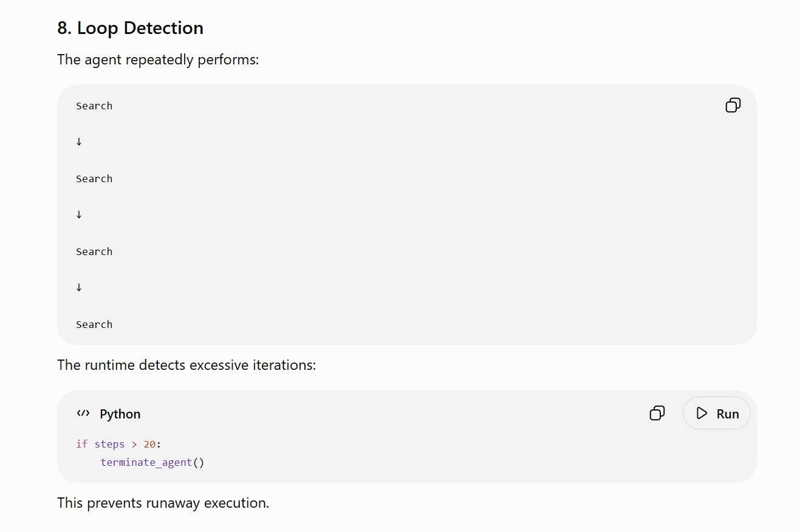Run the Python loop detection code
Image resolution: width=800 pixels, height=532 pixels.
pos(717,414)
